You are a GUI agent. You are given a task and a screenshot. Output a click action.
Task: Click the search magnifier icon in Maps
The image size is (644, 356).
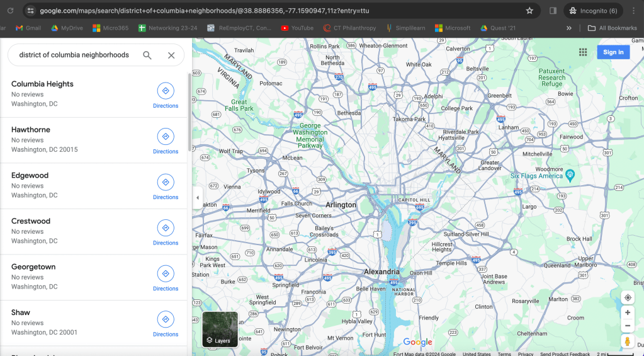click(147, 55)
